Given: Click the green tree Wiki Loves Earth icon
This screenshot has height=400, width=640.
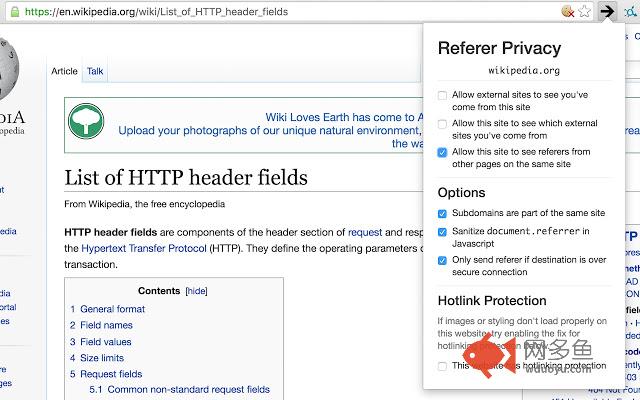Looking at the screenshot, I should [86, 123].
